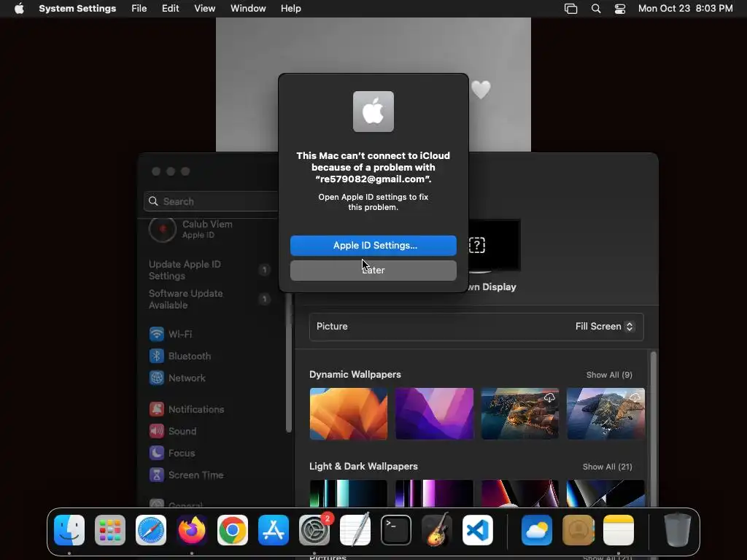
Task: Select the teal striped Light & Dark wallpaper
Action: (x=348, y=494)
